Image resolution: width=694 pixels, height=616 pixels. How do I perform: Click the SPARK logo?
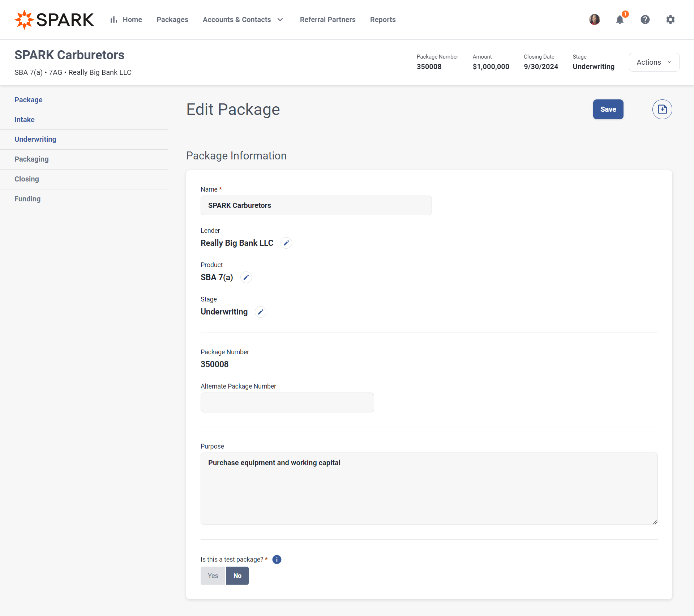(x=54, y=20)
